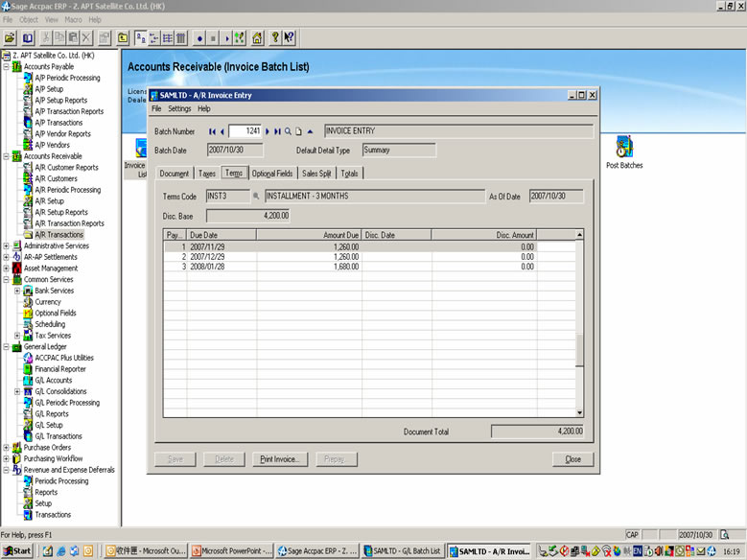The height and width of the screenshot is (560, 747).
Task: Click the home icon in main toolbar
Action: [x=257, y=38]
